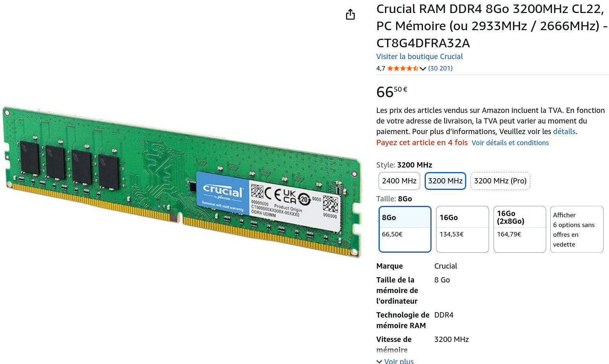Click Payez cet article en 4 fois
Screen dimensions: 609x364
tap(422, 143)
